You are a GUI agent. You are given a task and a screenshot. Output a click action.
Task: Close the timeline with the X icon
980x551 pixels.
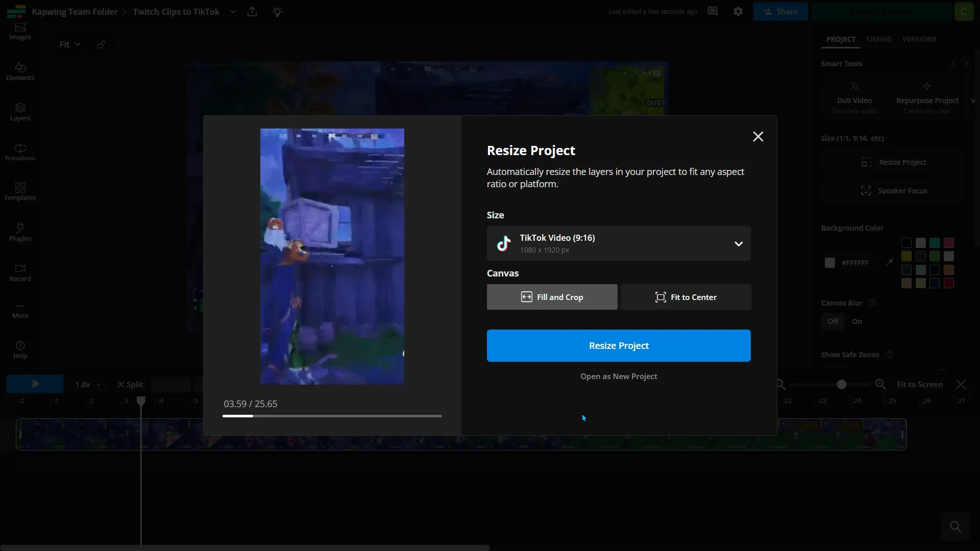coord(961,384)
